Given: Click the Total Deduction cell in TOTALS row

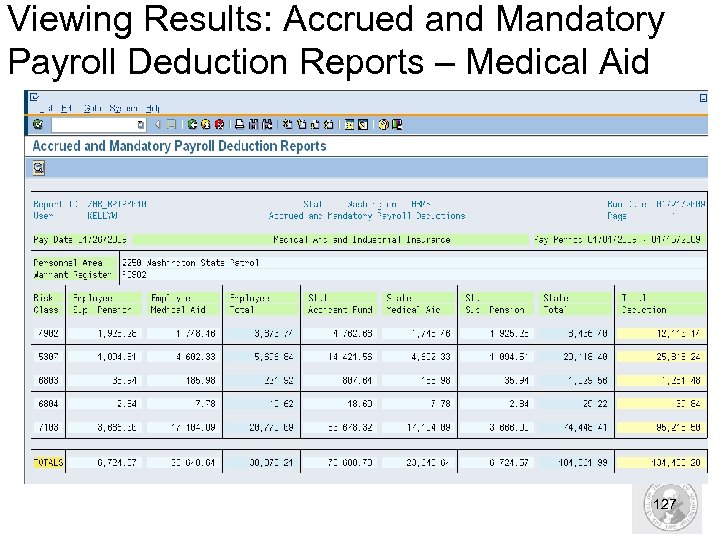Looking at the screenshot, I should point(659,462).
